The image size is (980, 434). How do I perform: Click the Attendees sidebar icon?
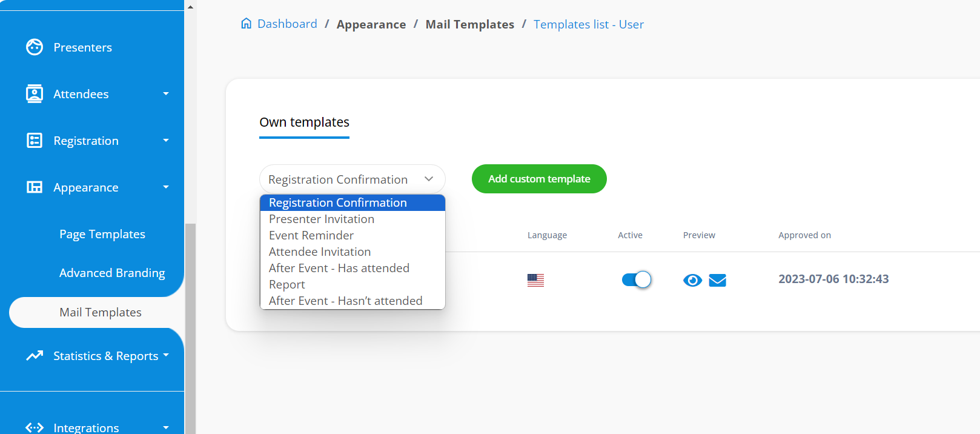[x=35, y=94]
